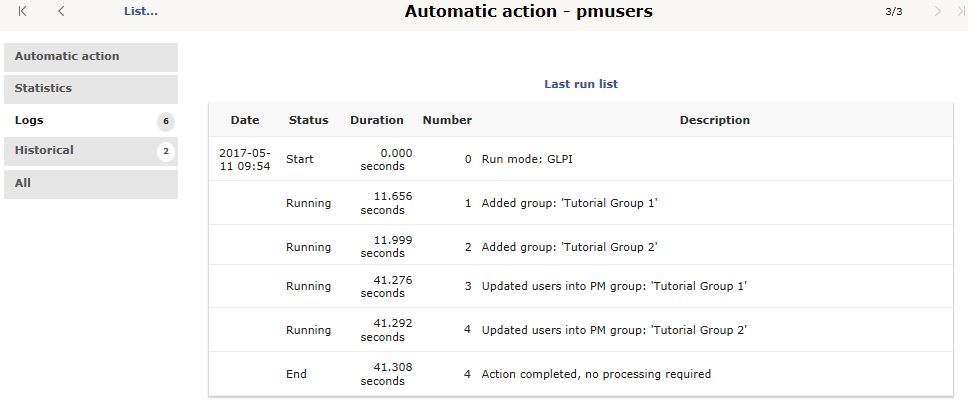This screenshot has height=407, width=968.
Task: Select the Run mode: GLPI log row
Action: (x=581, y=159)
